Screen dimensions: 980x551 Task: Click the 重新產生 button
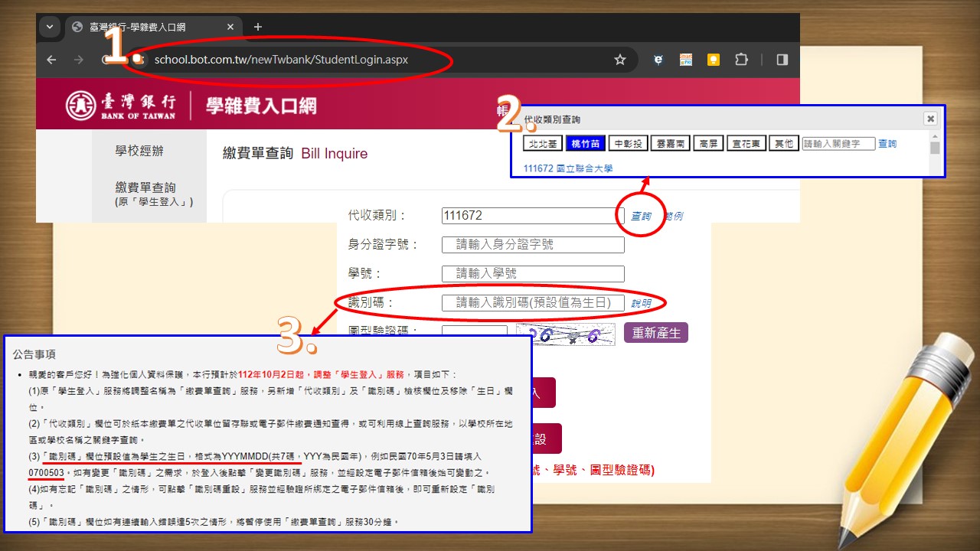(x=656, y=333)
